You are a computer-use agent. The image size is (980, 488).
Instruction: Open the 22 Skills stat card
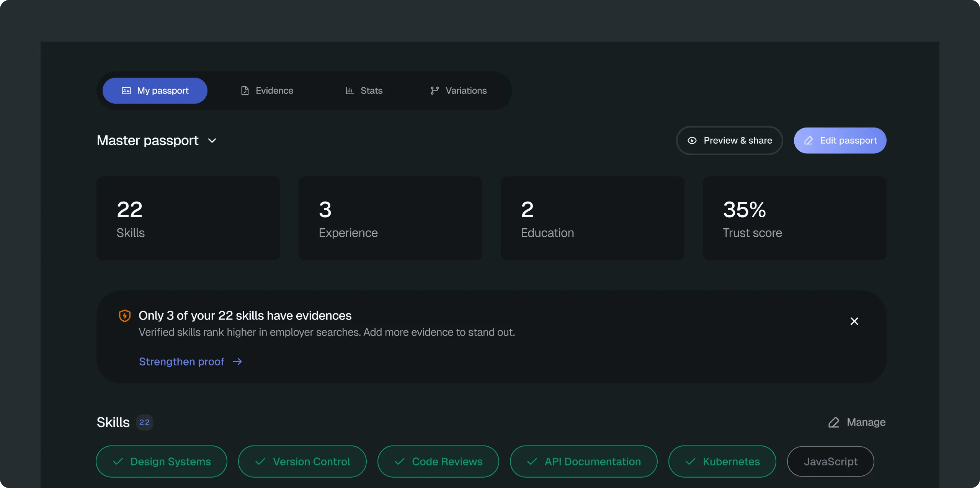pyautogui.click(x=188, y=218)
